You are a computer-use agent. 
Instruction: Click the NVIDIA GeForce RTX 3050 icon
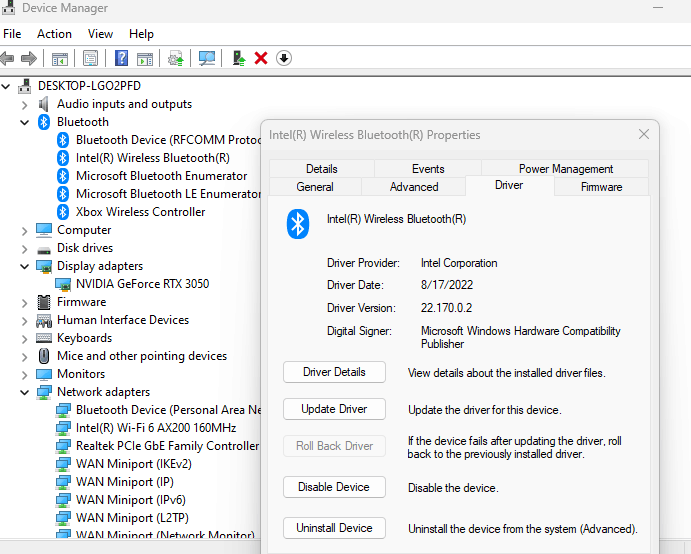pos(63,284)
